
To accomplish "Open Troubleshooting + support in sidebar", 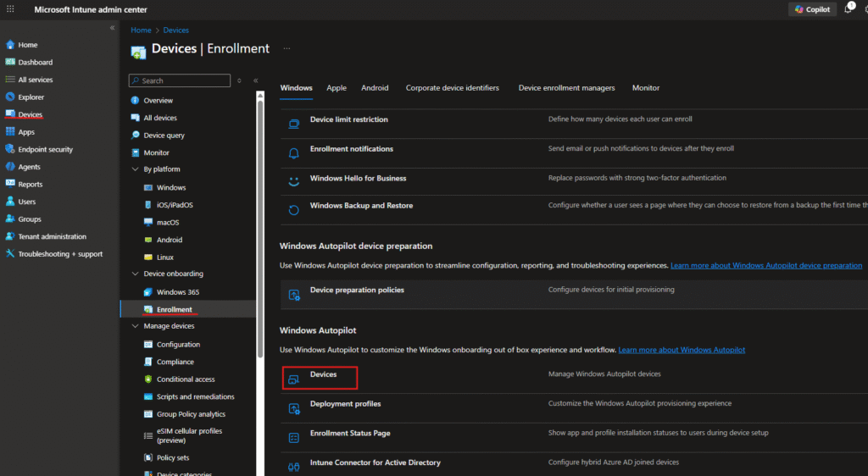I will click(60, 254).
